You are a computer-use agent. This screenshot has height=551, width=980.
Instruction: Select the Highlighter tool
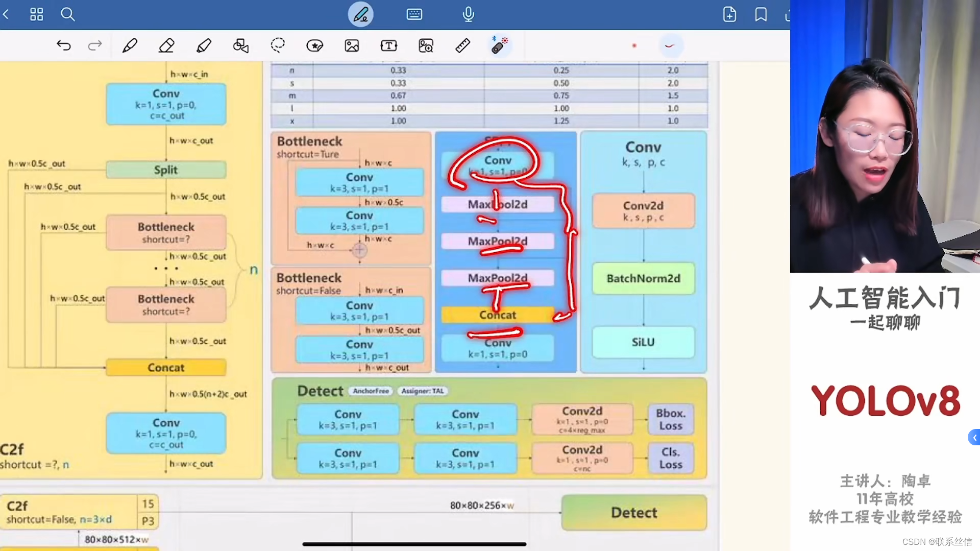(x=204, y=45)
